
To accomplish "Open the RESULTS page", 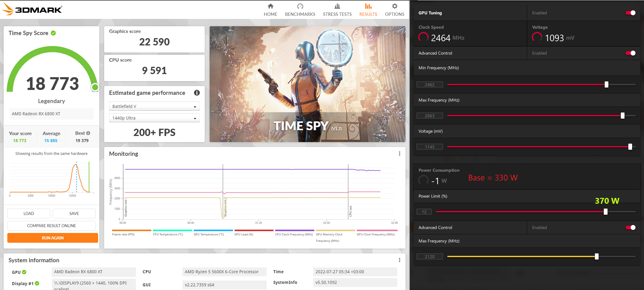I will pyautogui.click(x=368, y=10).
